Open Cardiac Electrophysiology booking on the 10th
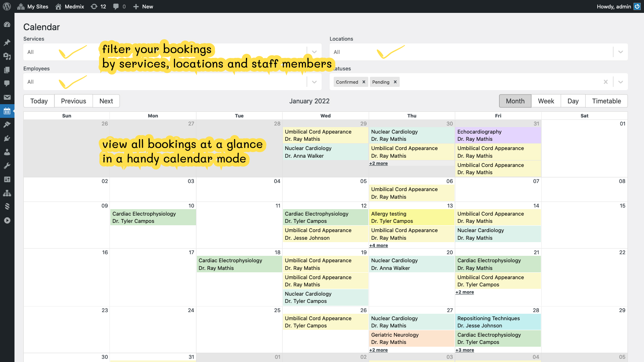 153,217
